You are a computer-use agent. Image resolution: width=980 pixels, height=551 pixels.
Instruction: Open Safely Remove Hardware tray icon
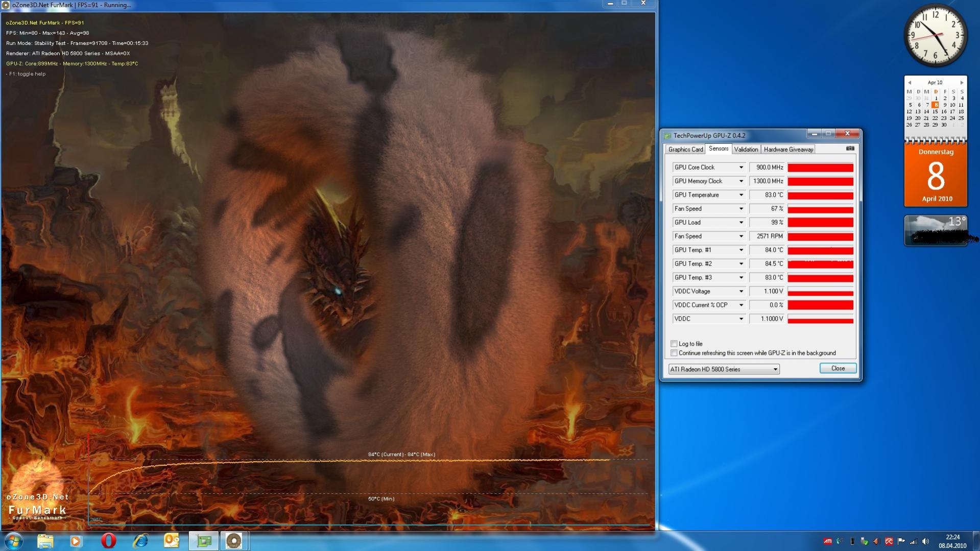pyautogui.click(x=864, y=541)
